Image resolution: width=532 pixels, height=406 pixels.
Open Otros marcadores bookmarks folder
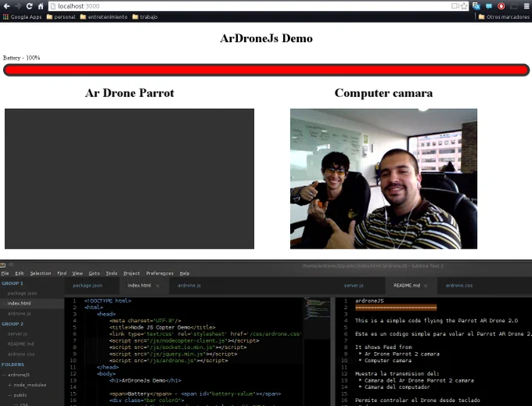(504, 16)
